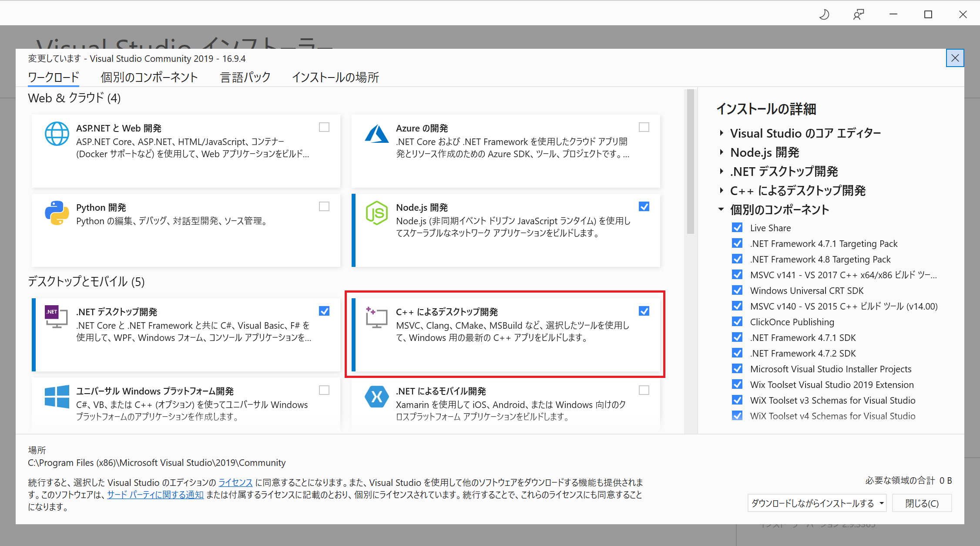Collapse 個別のコンポーネント section
Screen dimensions: 980x546
click(722, 209)
